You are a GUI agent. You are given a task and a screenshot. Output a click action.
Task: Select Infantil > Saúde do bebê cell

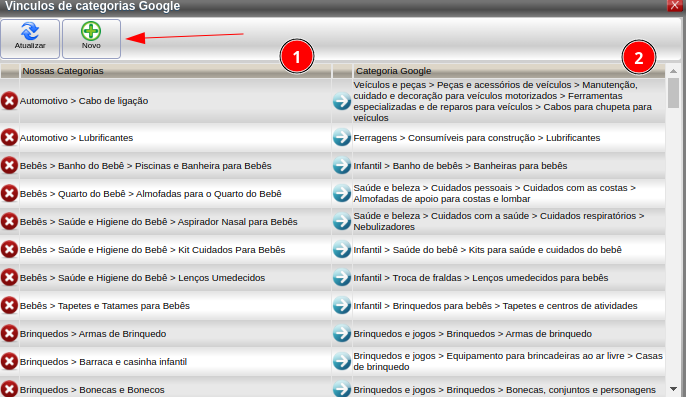(509, 249)
